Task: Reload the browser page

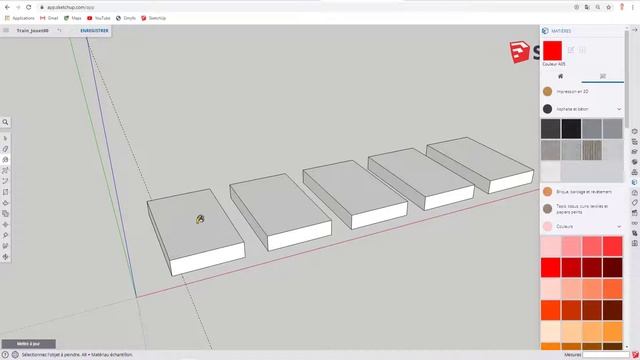Action: coord(29,7)
